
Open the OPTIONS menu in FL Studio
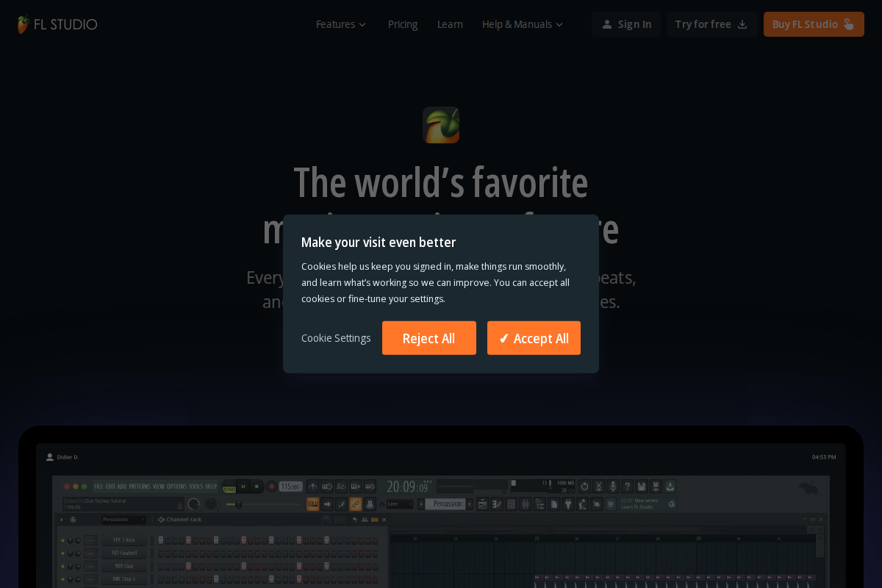176,486
